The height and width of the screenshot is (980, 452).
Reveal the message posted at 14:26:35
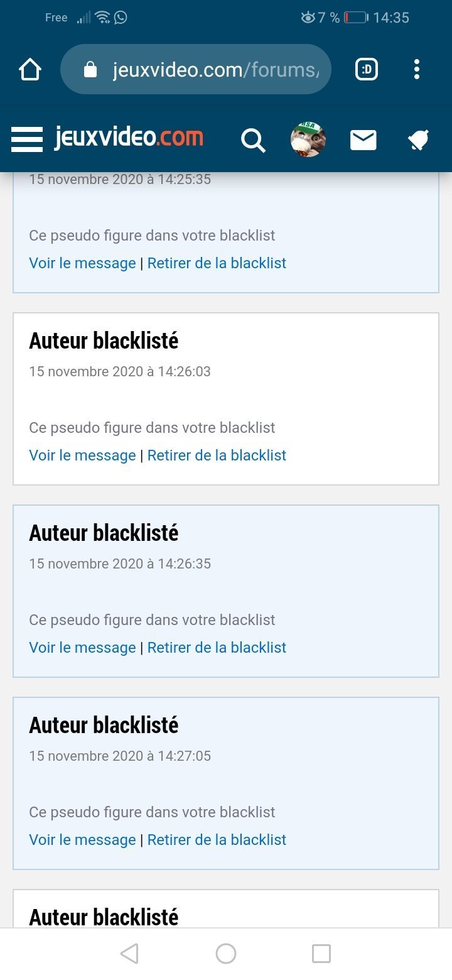[82, 648]
